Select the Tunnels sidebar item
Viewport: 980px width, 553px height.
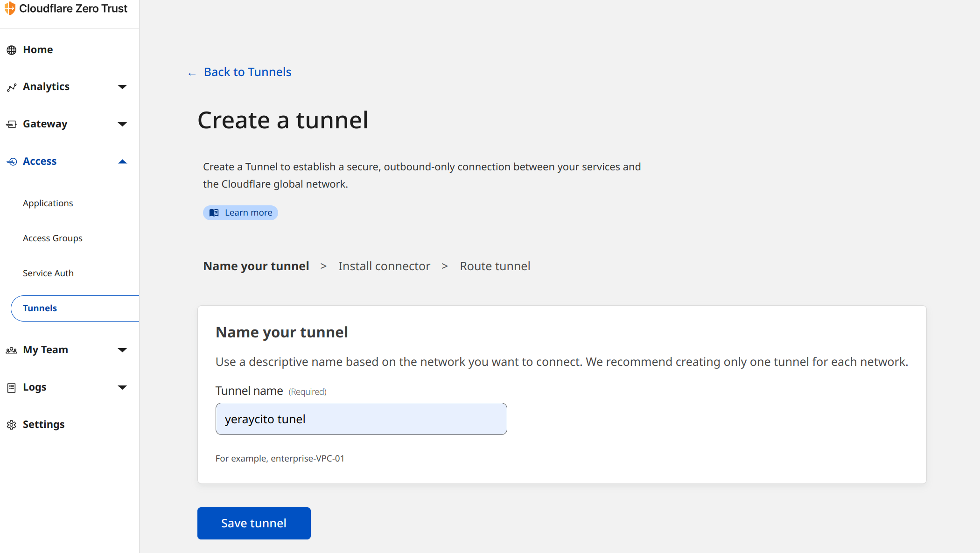40,308
